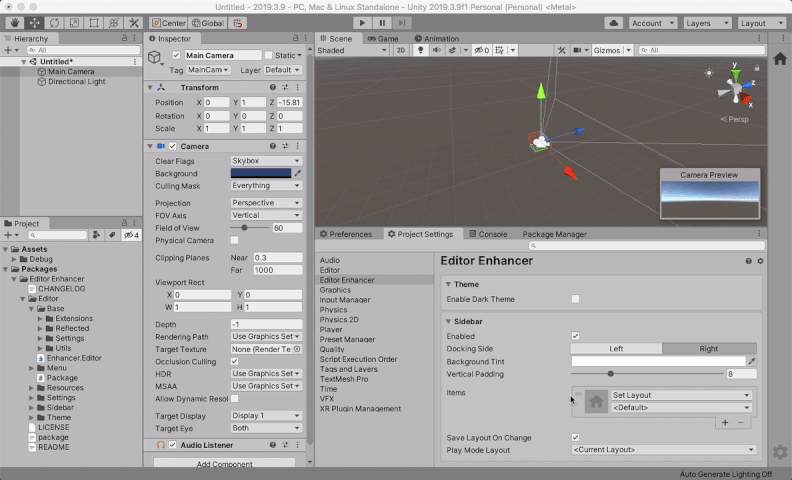
Task: Open Set Layout item dropdown
Action: tap(681, 395)
